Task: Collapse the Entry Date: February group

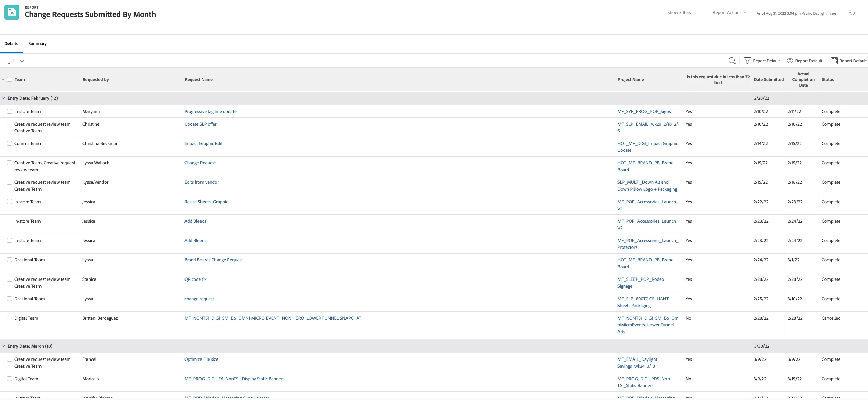Action: point(3,98)
